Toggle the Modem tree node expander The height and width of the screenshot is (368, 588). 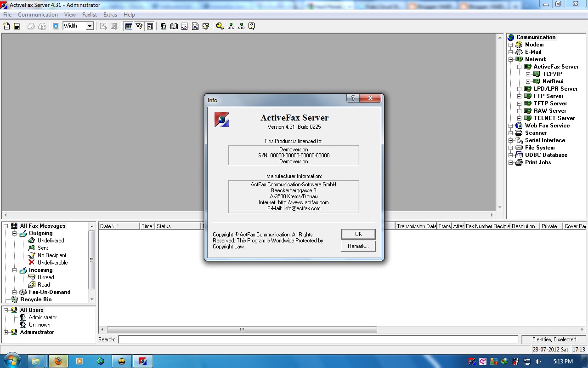(511, 45)
